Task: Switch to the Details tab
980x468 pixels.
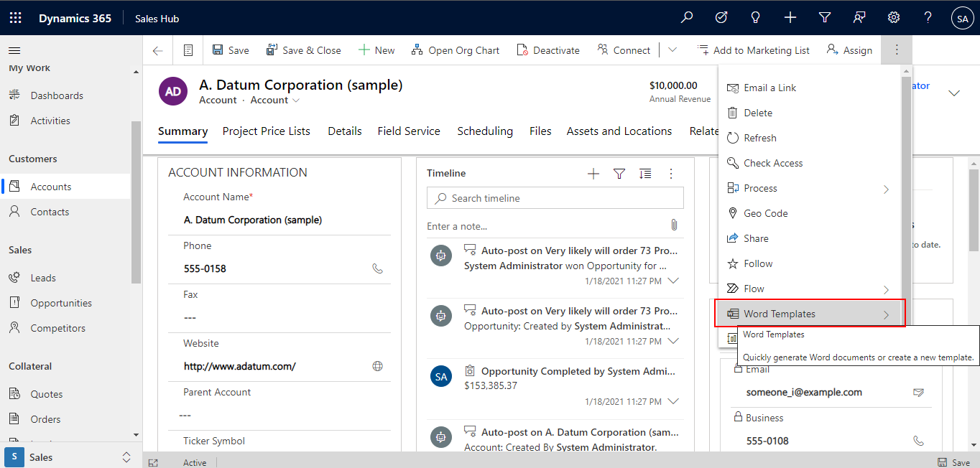Action: coord(344,131)
